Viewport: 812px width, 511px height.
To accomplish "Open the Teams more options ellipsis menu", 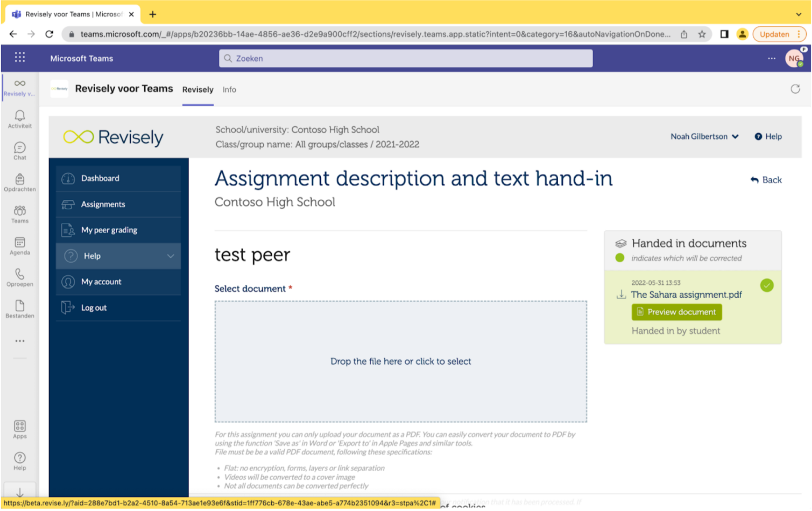I will [771, 58].
